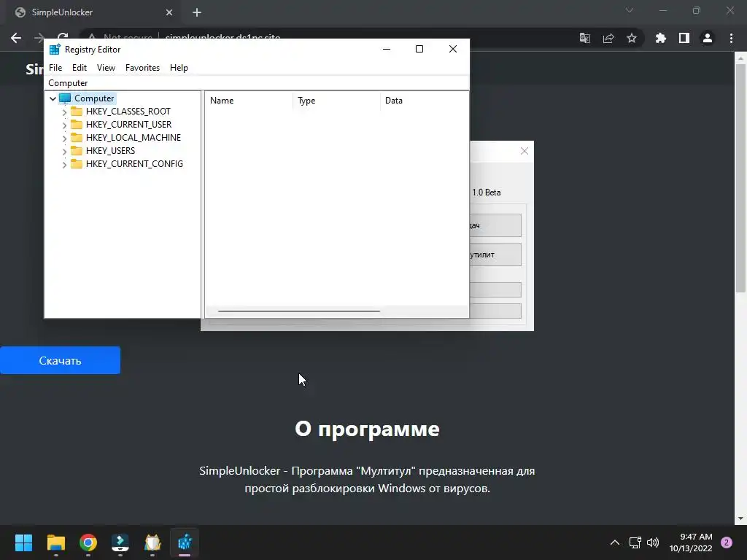Image resolution: width=747 pixels, height=560 pixels.
Task: Click the HKEY_LOCAL_MACHINE folder icon
Action: 76,138
